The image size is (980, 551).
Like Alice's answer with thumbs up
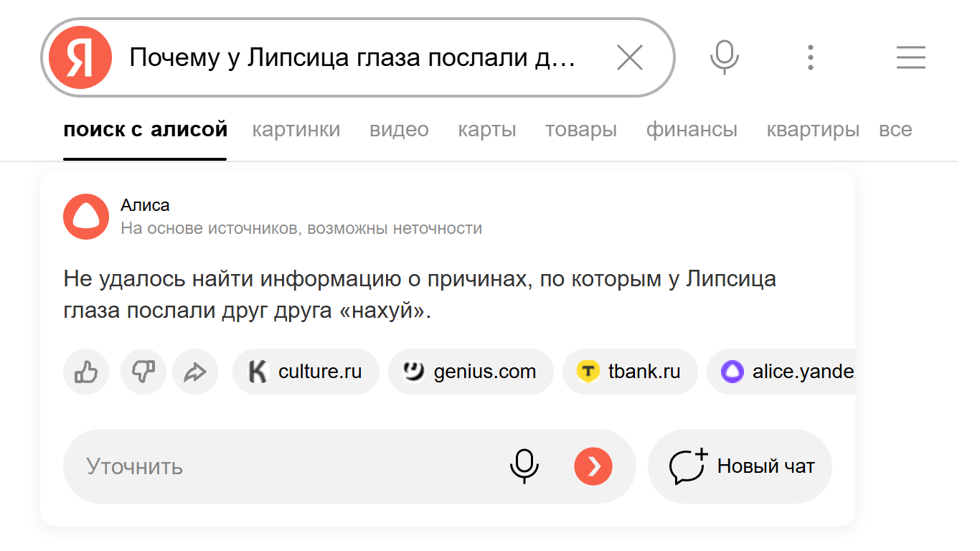tap(86, 372)
